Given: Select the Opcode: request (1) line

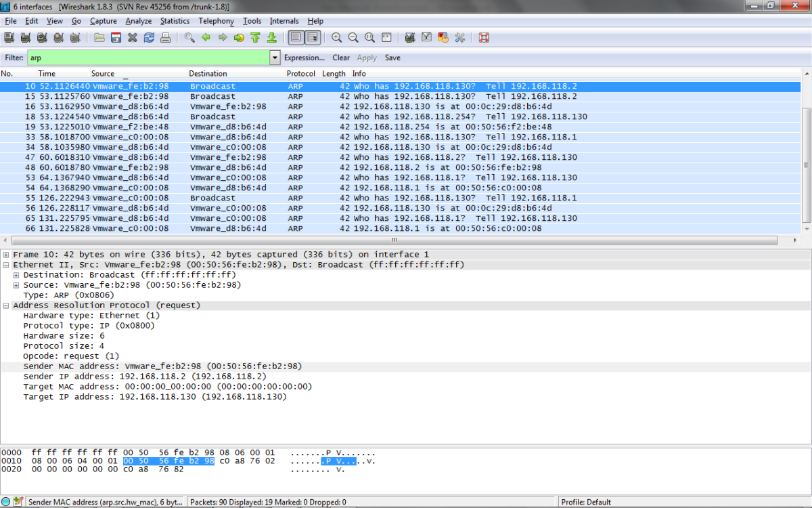Looking at the screenshot, I should pos(71,356).
